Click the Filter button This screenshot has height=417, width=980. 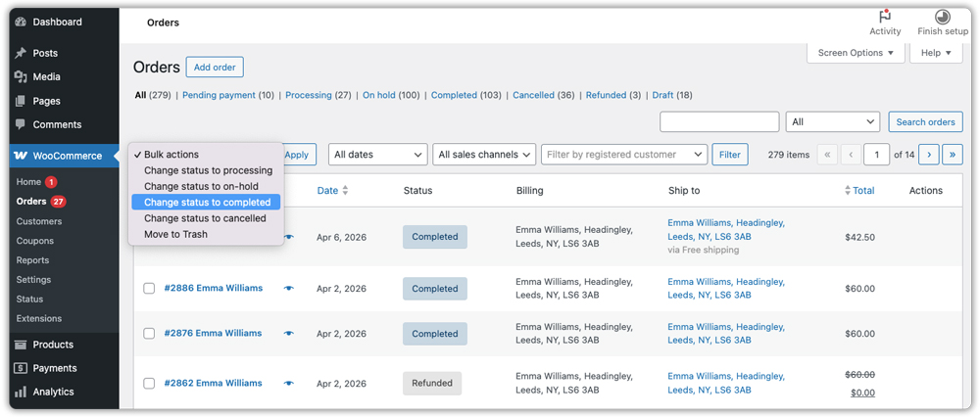pyautogui.click(x=730, y=155)
